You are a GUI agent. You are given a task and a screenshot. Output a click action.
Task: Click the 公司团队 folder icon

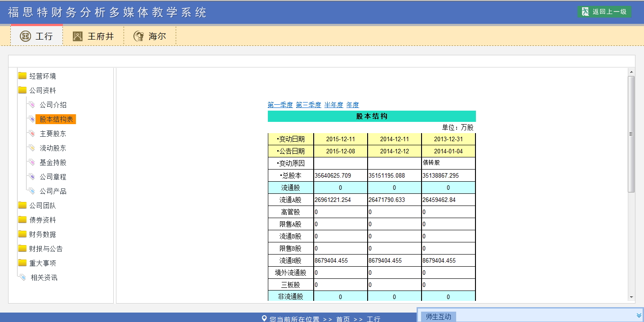point(22,205)
